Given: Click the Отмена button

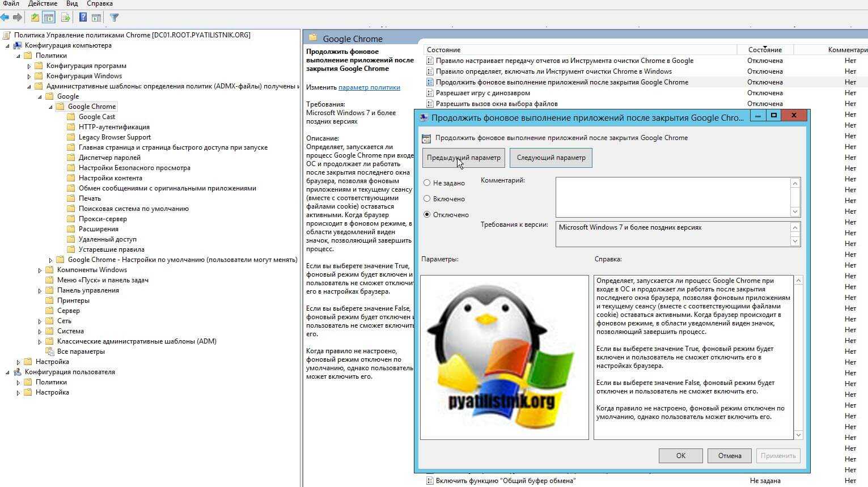Looking at the screenshot, I should coord(730,456).
